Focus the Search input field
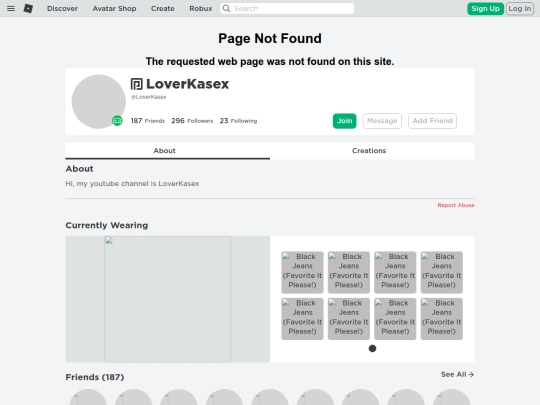 [287, 9]
